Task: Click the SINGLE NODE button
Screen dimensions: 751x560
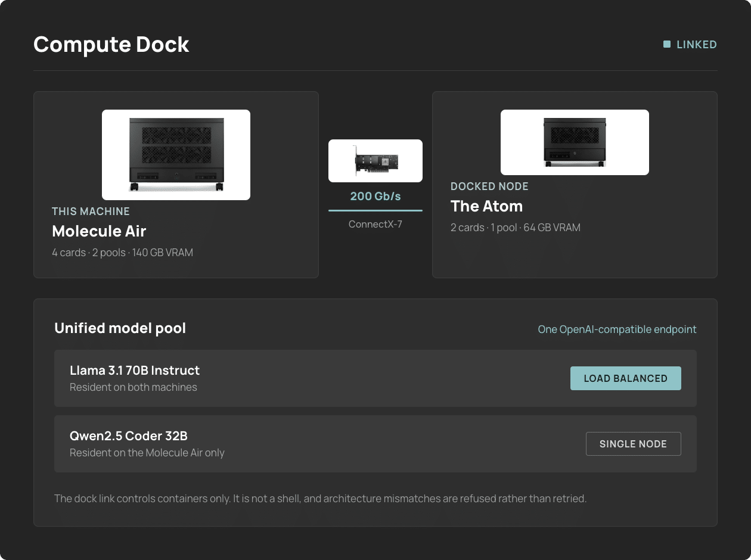Action: pyautogui.click(x=634, y=444)
